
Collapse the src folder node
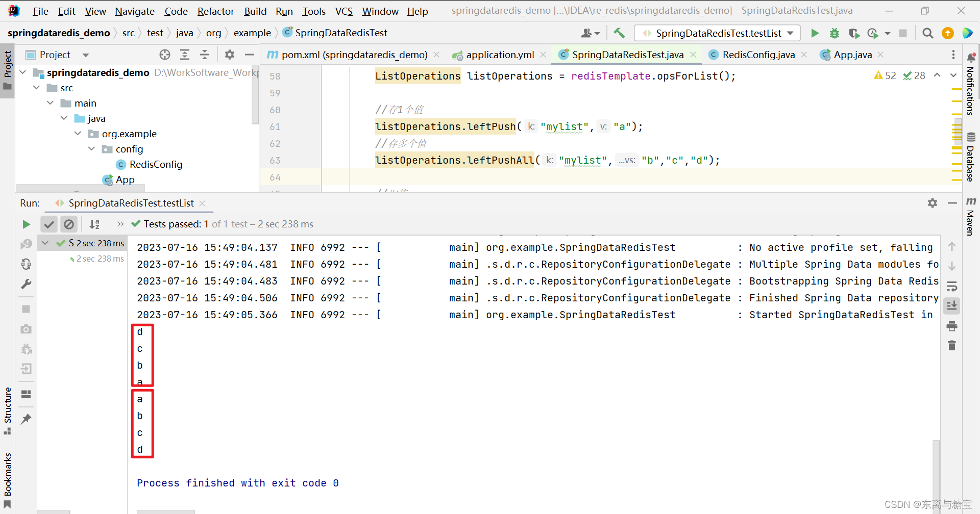point(37,88)
